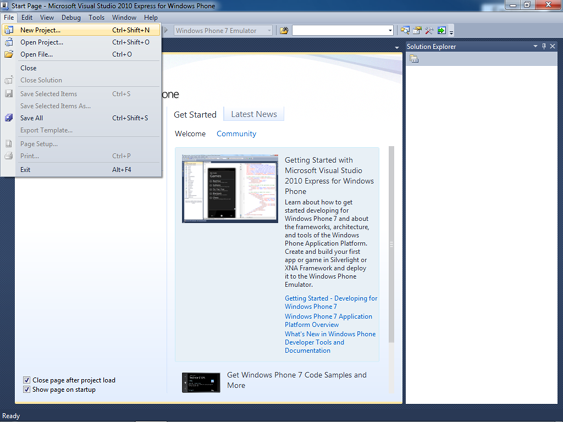Click inside the Find text input field
This screenshot has height=422, width=563.
click(x=340, y=31)
